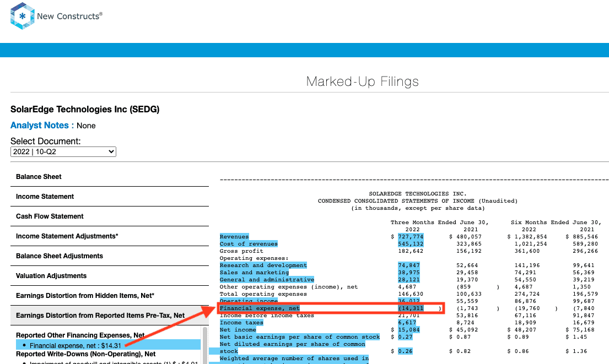Click the 2021 revenue value 480,057
The height and width of the screenshot is (364, 609).
coord(469,237)
